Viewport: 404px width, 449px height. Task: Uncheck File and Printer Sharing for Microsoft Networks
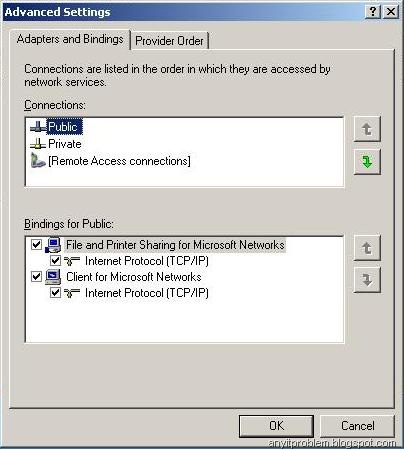click(36, 244)
